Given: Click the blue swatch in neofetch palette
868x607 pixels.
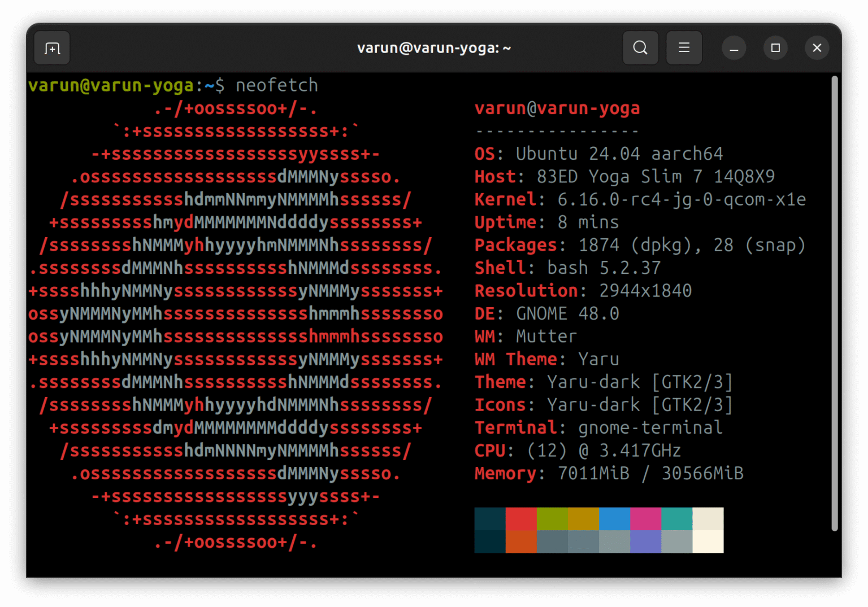Looking at the screenshot, I should click(x=614, y=519).
